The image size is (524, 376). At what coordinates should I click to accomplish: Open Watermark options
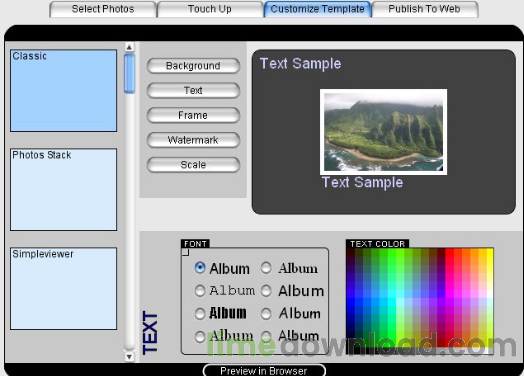193,140
